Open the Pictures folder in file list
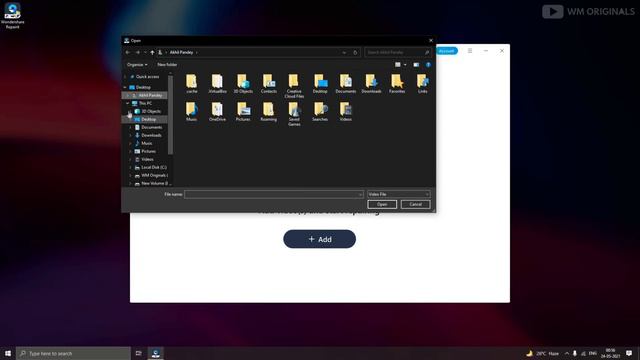This screenshot has width=640, height=360. tap(243, 111)
